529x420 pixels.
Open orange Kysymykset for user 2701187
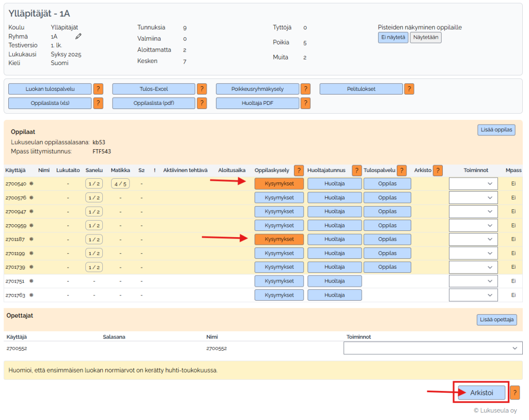(x=279, y=239)
